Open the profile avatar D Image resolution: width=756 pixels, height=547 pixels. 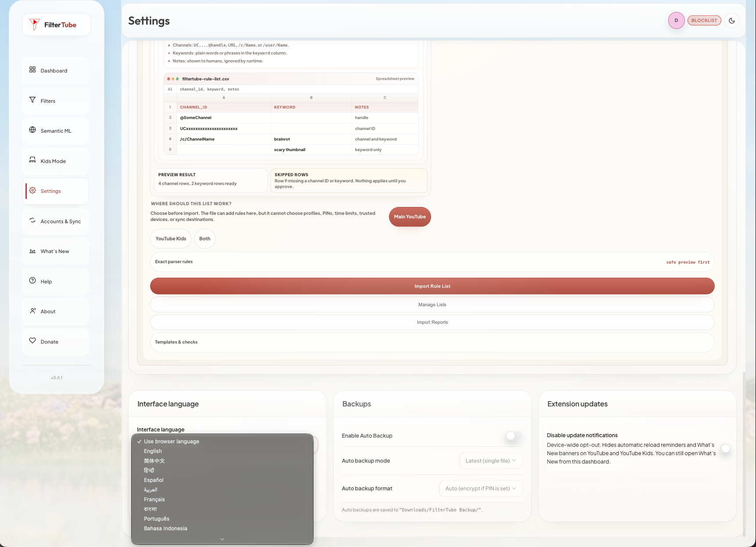[x=677, y=21]
